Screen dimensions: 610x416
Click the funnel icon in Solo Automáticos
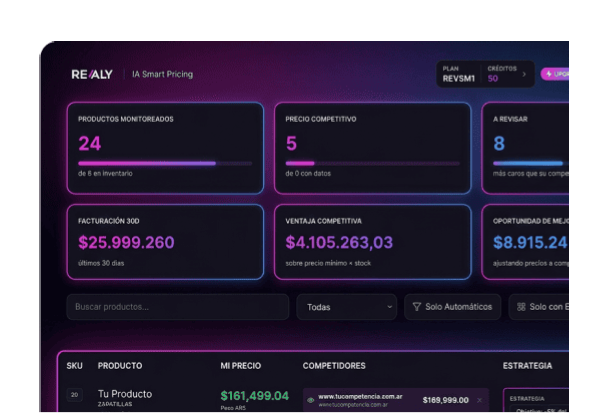click(x=417, y=307)
